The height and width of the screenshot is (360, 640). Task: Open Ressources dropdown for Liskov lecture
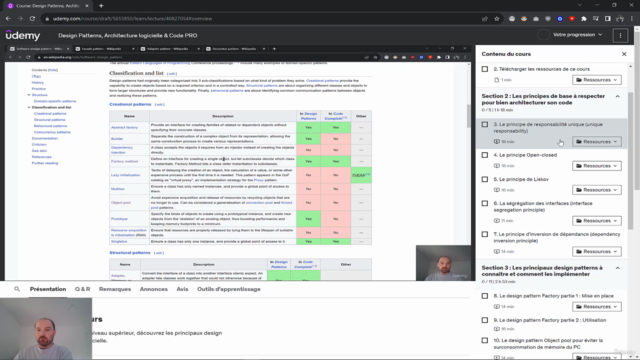(x=597, y=190)
